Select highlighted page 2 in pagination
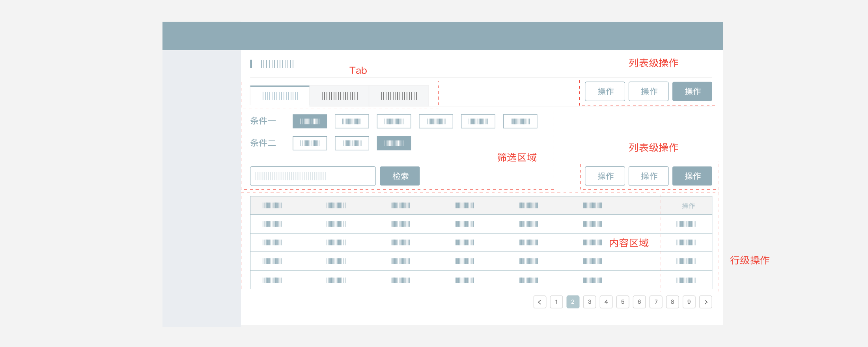This screenshot has height=347, width=868. click(x=573, y=302)
